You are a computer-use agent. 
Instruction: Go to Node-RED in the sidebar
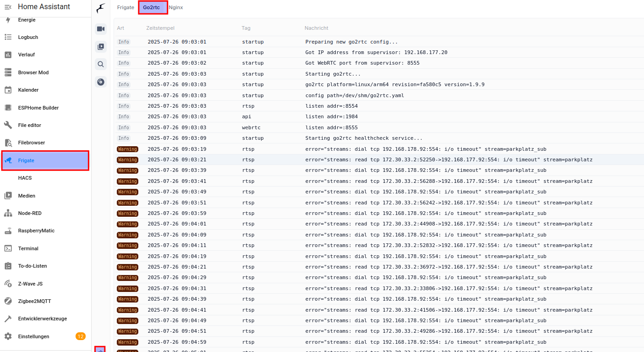tap(30, 213)
